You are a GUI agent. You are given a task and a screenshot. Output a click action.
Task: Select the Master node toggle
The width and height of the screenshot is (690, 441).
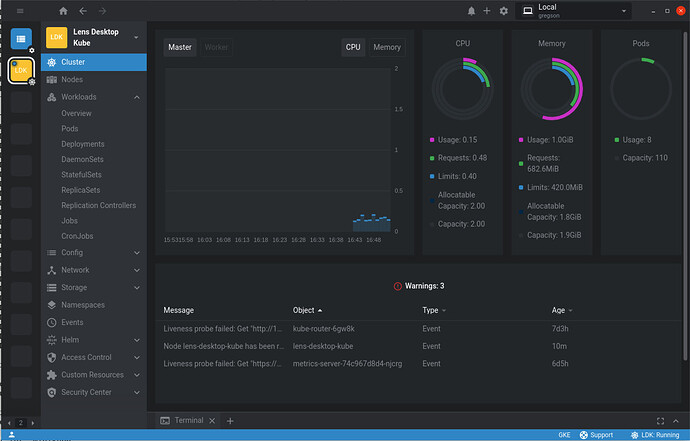(x=180, y=47)
